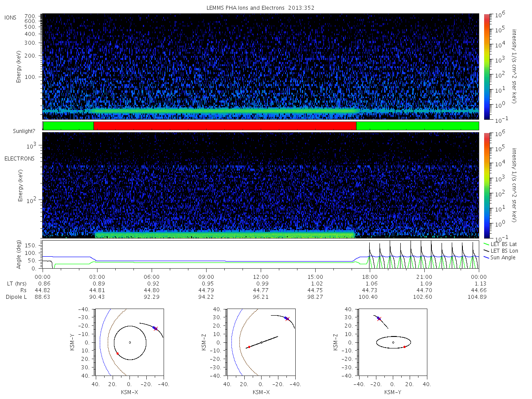Select the LET BS Lat legend entry
Viewport: 532px width, 399px height.
coord(501,244)
